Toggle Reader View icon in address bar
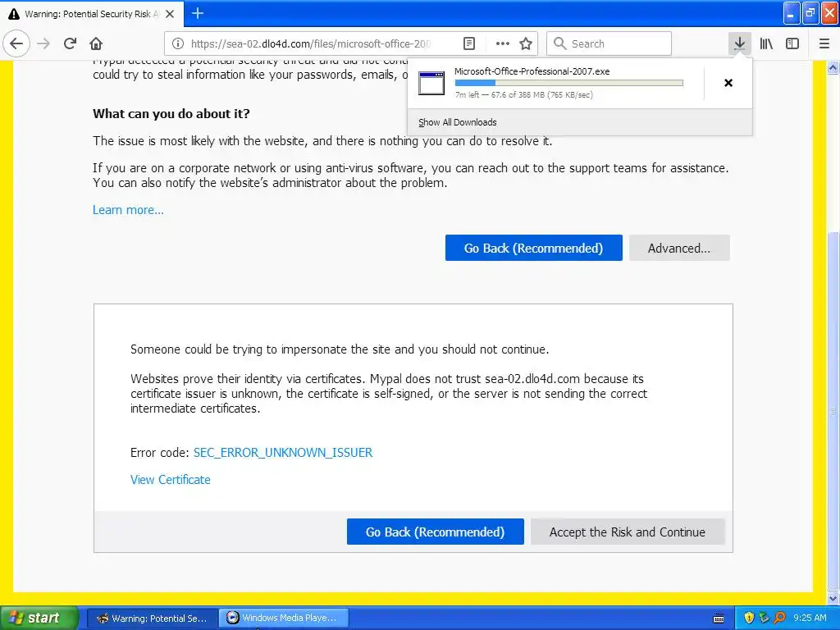 point(469,43)
